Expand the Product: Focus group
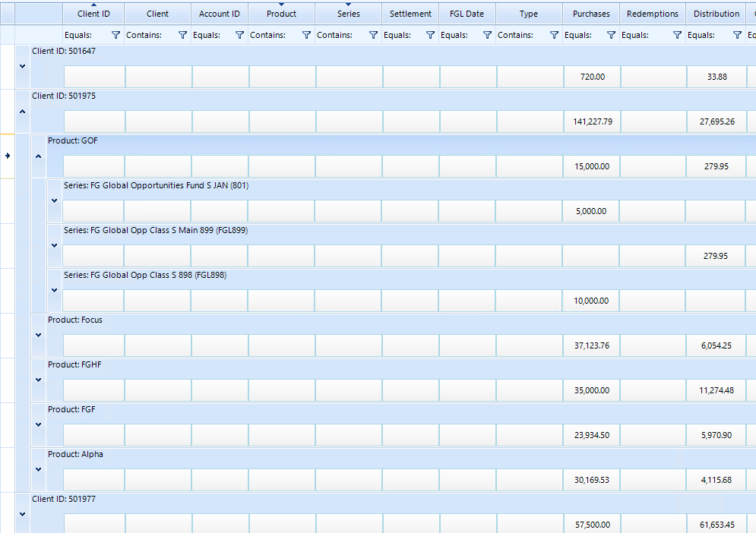Screen dimensions: 756x533 38,336
